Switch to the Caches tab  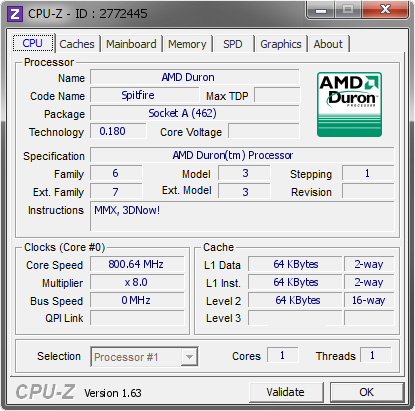click(x=77, y=44)
